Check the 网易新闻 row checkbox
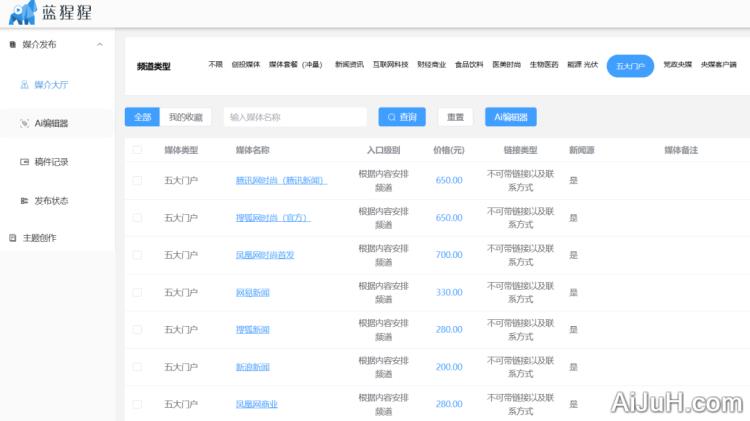The image size is (750, 421). coord(137,292)
